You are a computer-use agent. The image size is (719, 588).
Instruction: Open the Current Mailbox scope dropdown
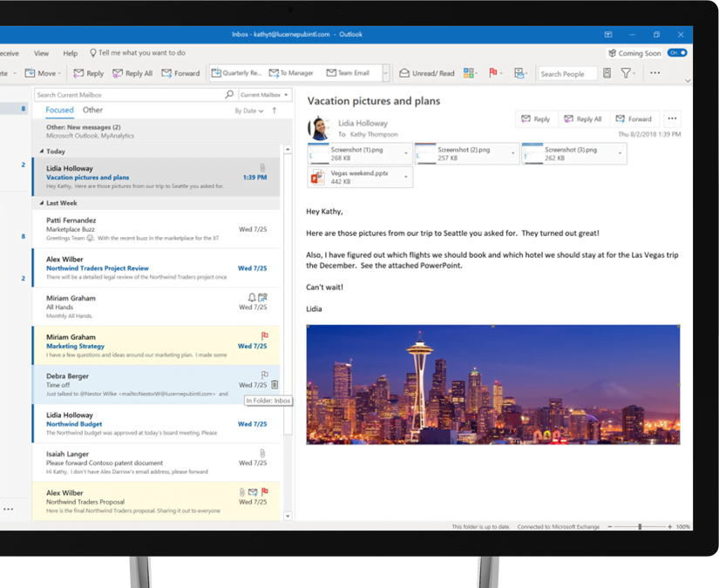click(265, 95)
